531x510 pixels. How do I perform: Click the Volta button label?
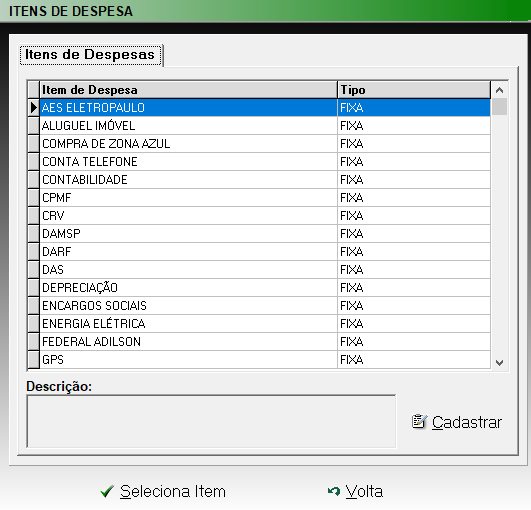point(364,491)
